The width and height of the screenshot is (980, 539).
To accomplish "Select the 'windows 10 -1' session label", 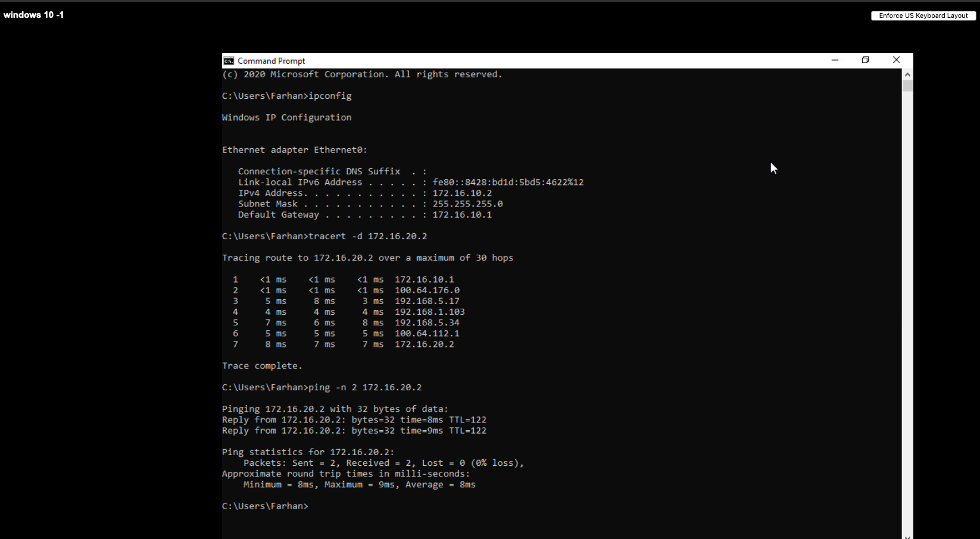I will (34, 15).
